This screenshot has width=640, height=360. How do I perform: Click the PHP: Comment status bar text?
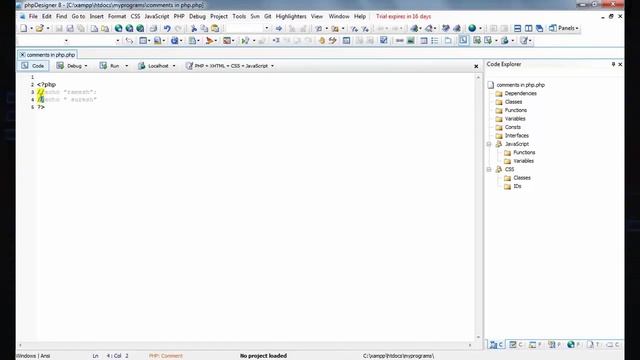(x=166, y=356)
